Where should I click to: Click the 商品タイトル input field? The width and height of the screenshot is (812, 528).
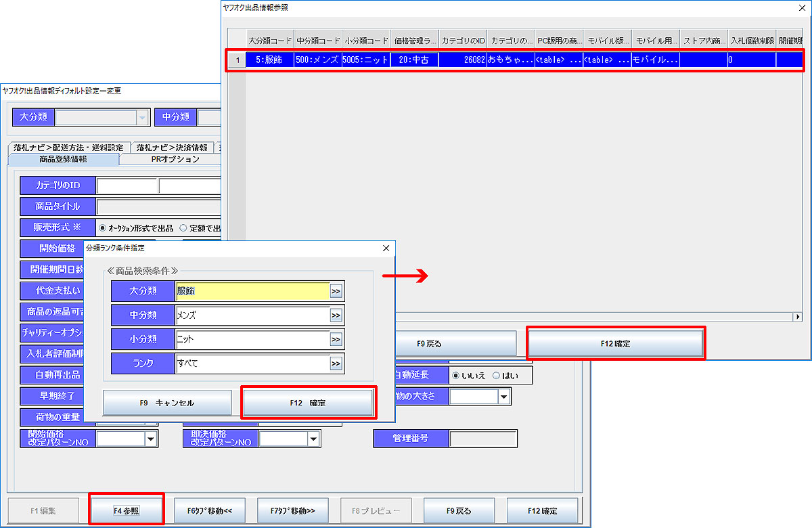(x=159, y=207)
